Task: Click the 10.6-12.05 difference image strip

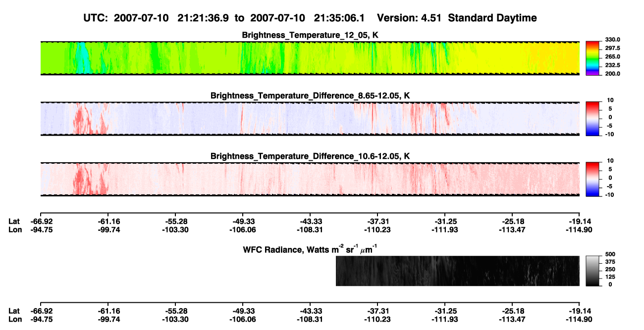Action: [310, 179]
